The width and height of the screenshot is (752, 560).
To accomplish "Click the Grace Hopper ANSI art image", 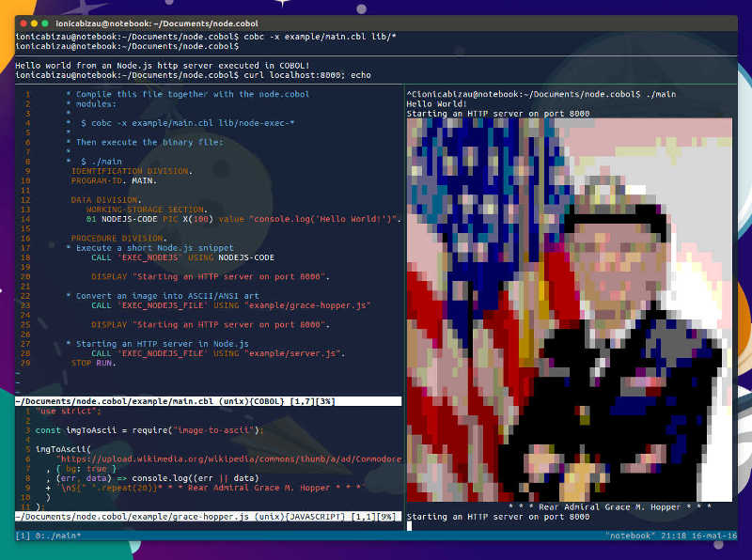I will tap(570, 310).
